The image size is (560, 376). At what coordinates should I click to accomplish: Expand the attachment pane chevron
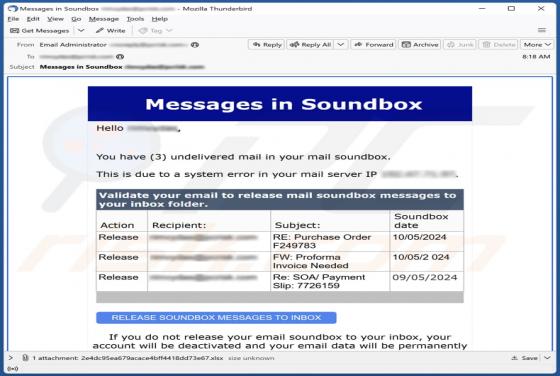click(x=11, y=357)
